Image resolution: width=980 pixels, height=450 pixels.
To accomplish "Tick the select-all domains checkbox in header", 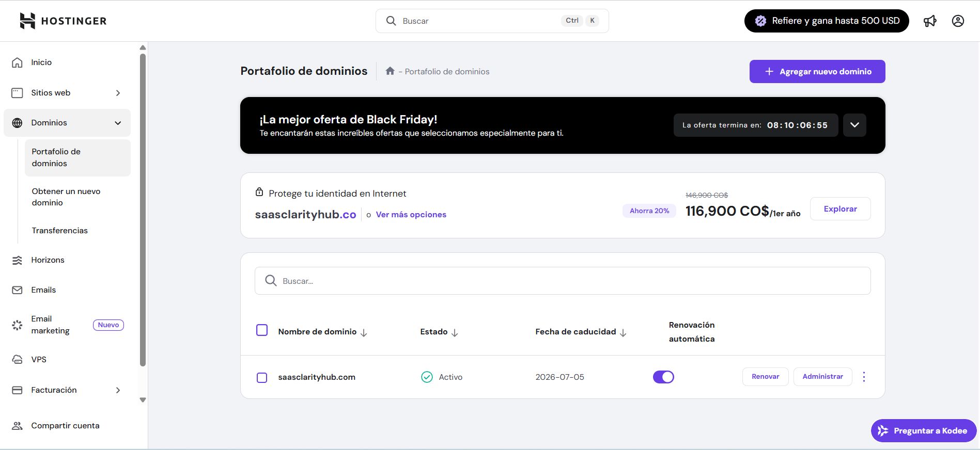I will pyautogui.click(x=262, y=330).
